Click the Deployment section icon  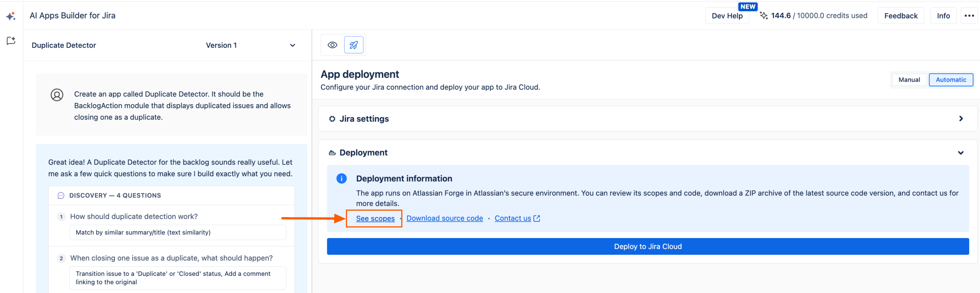coord(332,153)
